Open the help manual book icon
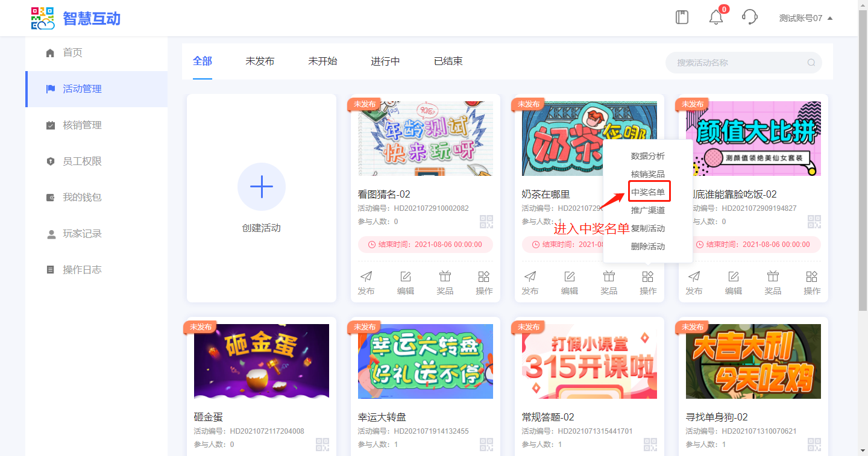868x456 pixels. [x=682, y=17]
